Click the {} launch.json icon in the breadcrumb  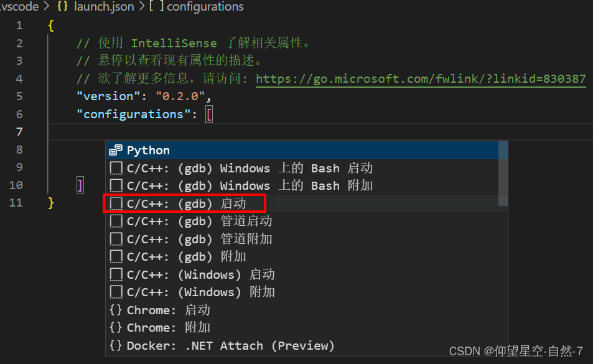62,7
